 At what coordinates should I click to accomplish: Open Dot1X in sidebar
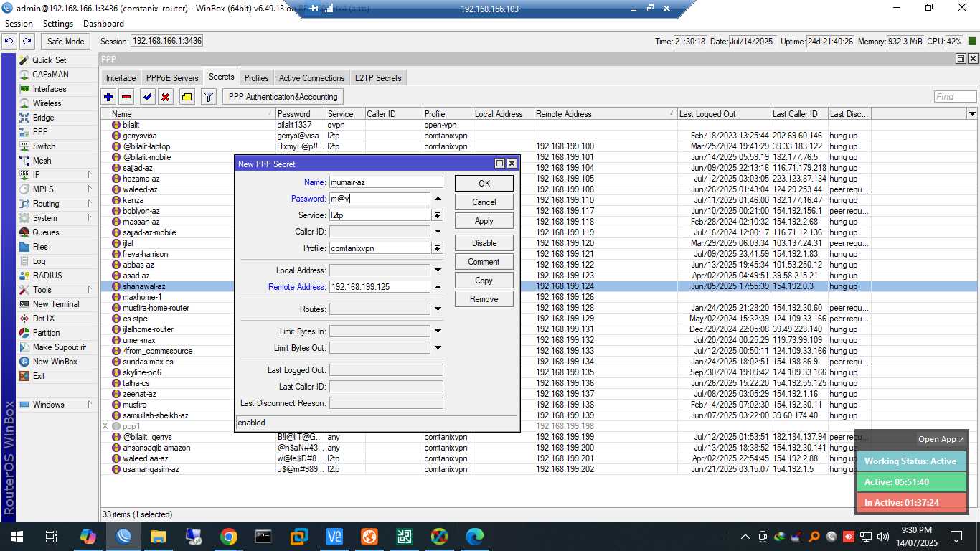click(43, 319)
